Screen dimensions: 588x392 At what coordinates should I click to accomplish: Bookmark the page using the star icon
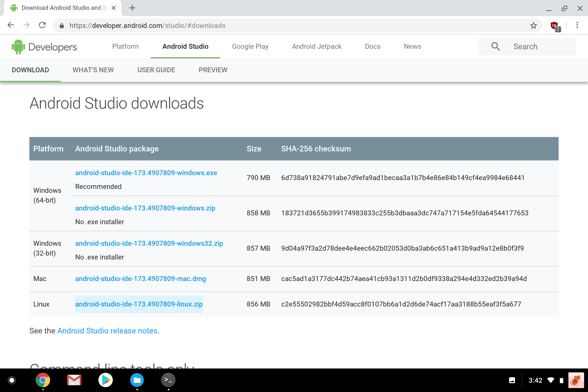pyautogui.click(x=534, y=25)
